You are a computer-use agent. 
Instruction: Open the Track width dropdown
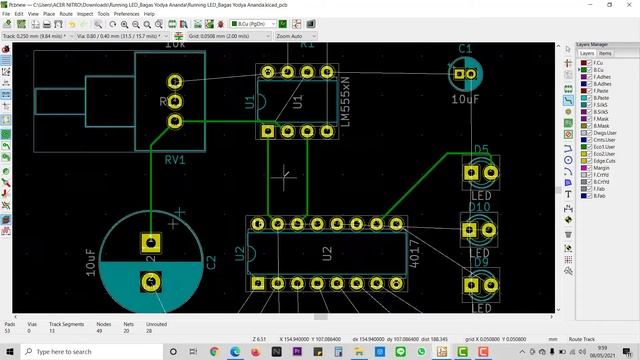[x=38, y=36]
